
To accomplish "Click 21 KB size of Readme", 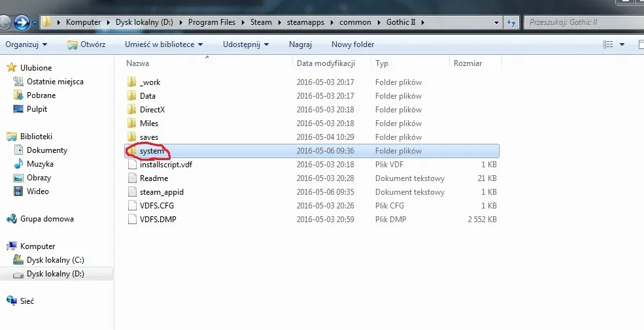I will 487,178.
